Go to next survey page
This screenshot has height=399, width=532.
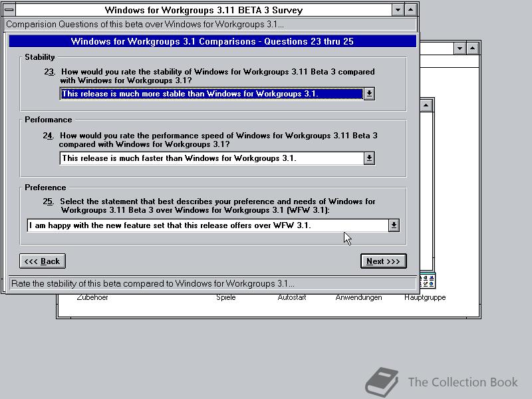[x=384, y=261]
